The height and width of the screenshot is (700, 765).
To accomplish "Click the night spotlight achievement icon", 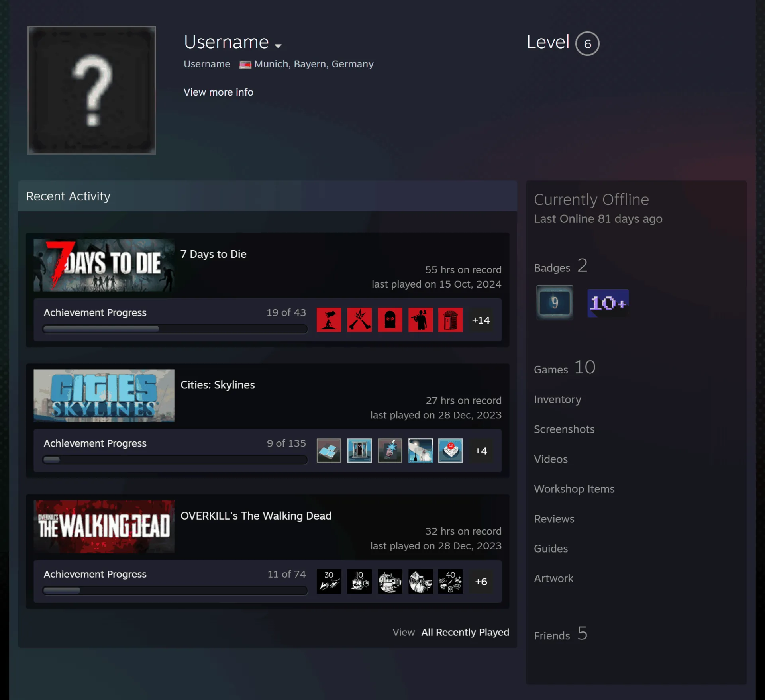I will 420,451.
